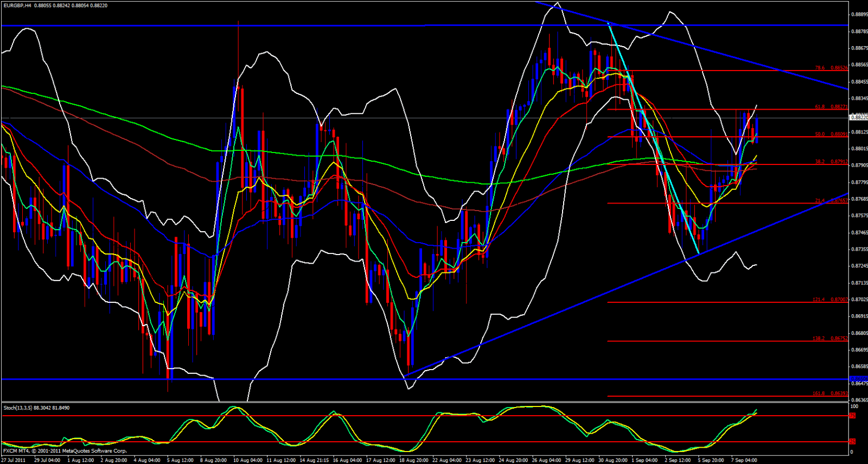Click the 5 Aug 12:00 time label
Viewport: 868px width, 464px height.
point(181,460)
